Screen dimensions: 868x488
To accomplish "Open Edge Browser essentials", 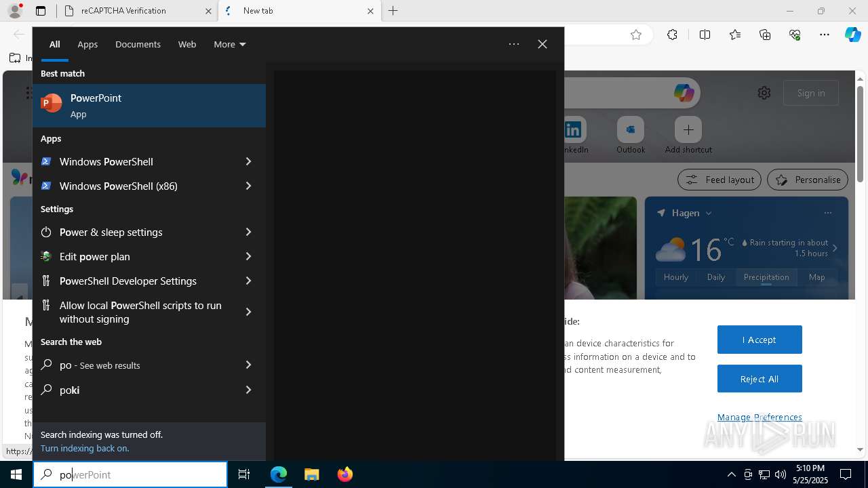I will click(795, 35).
